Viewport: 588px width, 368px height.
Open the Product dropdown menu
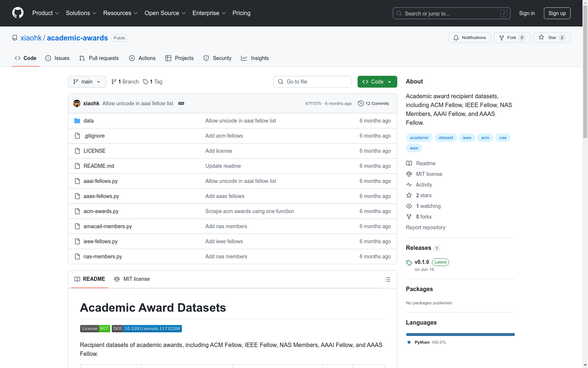point(46,13)
